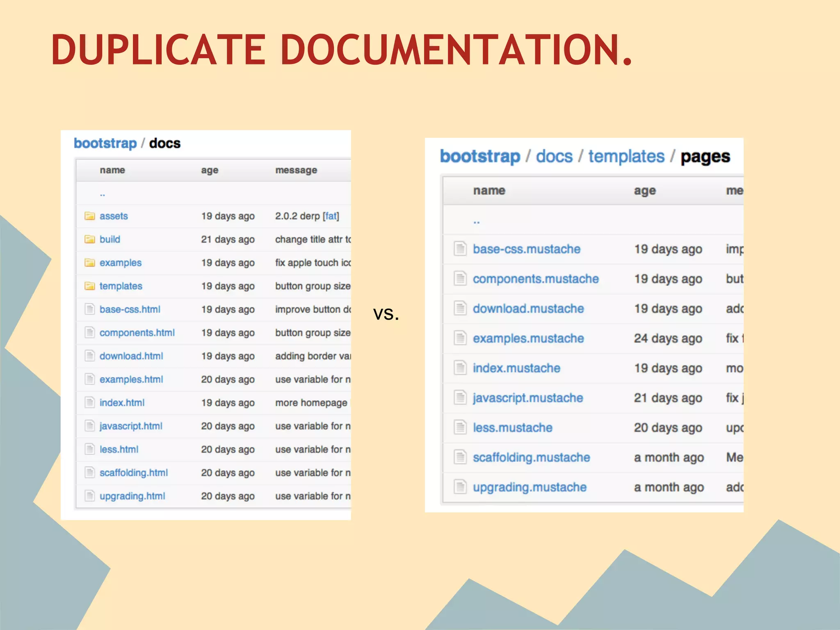The image size is (840, 630).
Task: Open parent directory link in pages listing
Action: point(477,222)
